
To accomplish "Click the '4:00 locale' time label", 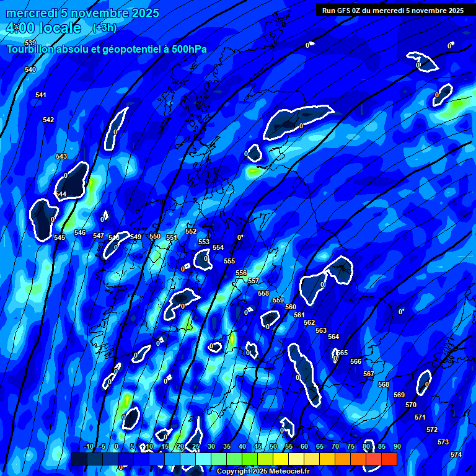I will (43, 28).
